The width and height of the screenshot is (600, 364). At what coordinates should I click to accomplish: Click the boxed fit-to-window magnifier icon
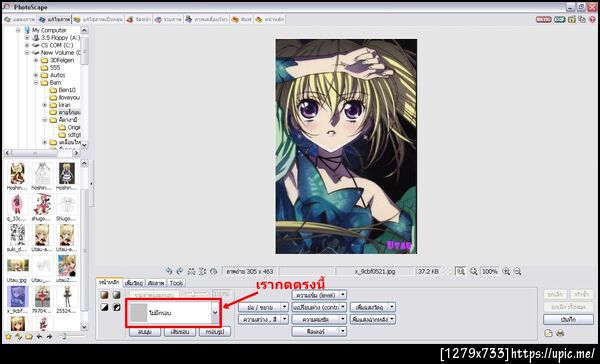tap(460, 271)
